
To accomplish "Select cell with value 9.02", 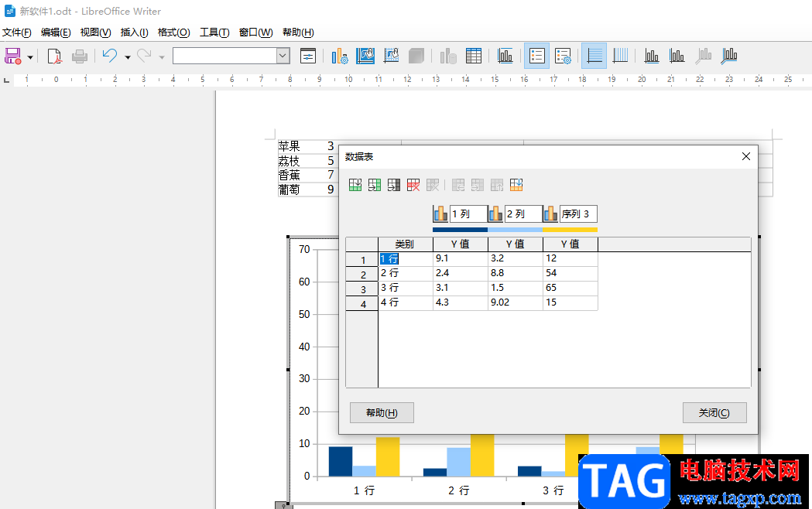I will click(516, 302).
